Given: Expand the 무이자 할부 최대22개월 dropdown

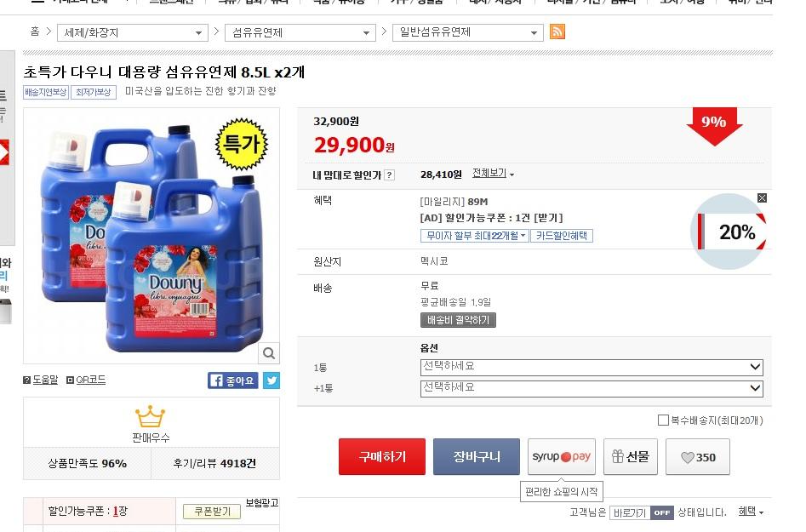Looking at the screenshot, I should (474, 236).
